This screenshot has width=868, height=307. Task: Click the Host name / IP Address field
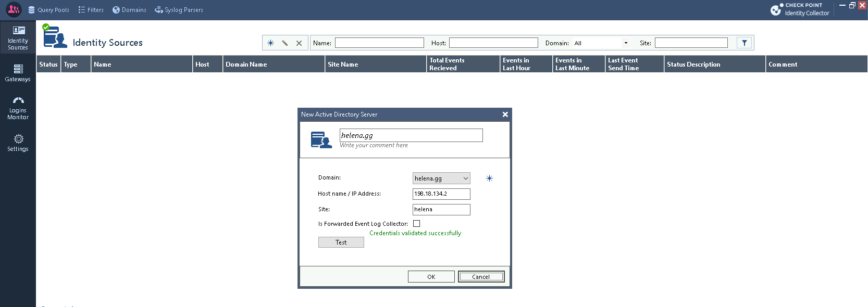click(x=441, y=194)
